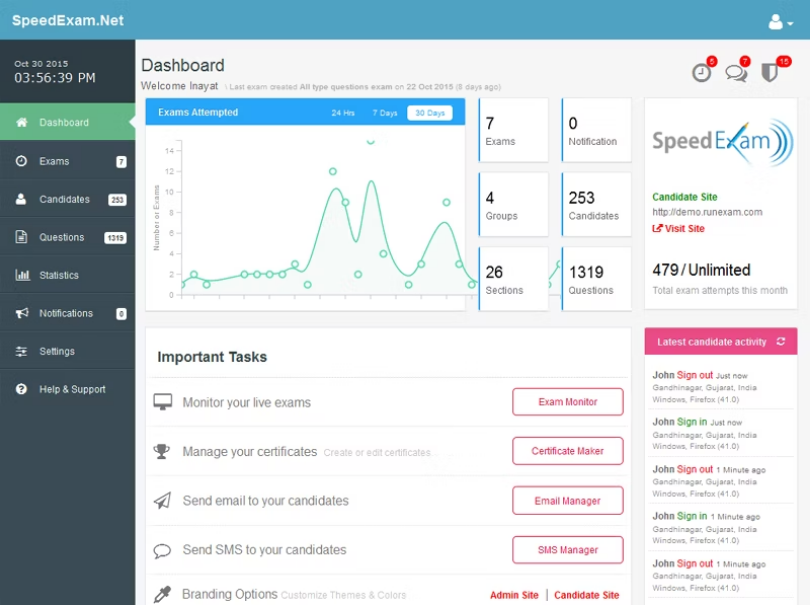Image resolution: width=810 pixels, height=605 pixels.
Task: Check pending alerts with the clock icon
Action: click(701, 73)
